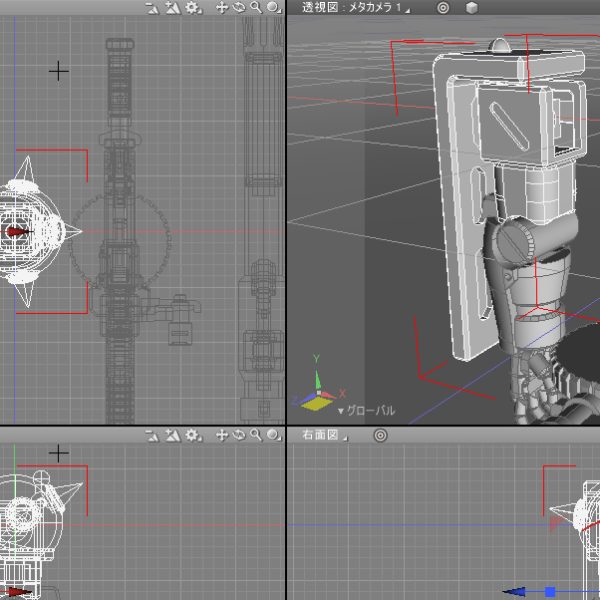The width and height of the screenshot is (600, 600).
Task: Click the first camera-shrink icon in top-left viewport header
Action: 153,8
